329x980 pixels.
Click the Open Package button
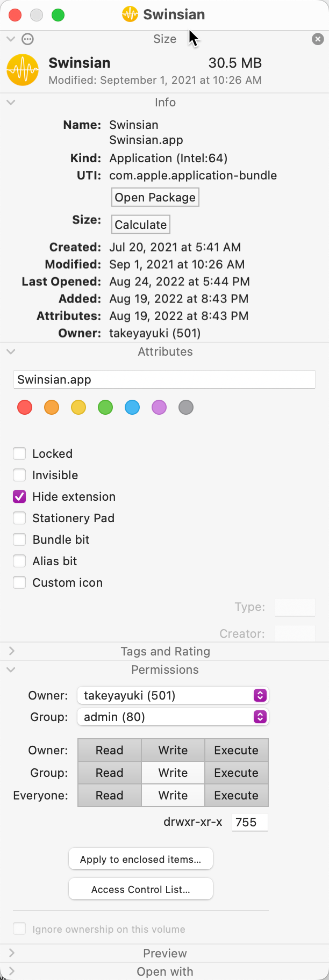pos(155,197)
